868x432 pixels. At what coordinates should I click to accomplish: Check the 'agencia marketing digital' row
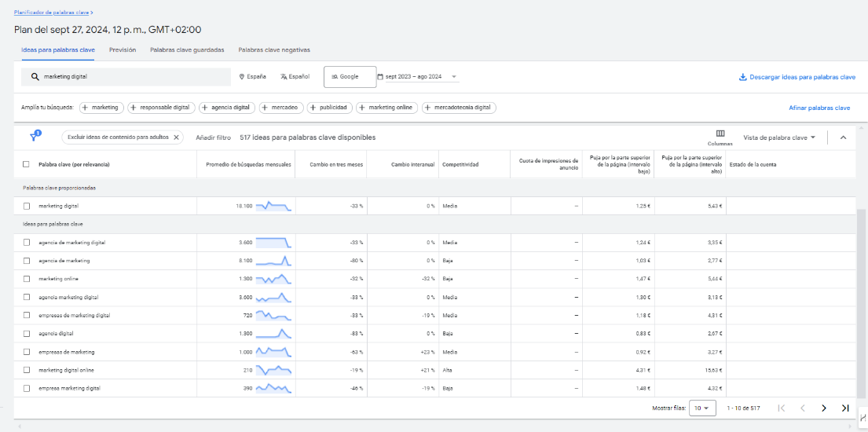point(26,298)
